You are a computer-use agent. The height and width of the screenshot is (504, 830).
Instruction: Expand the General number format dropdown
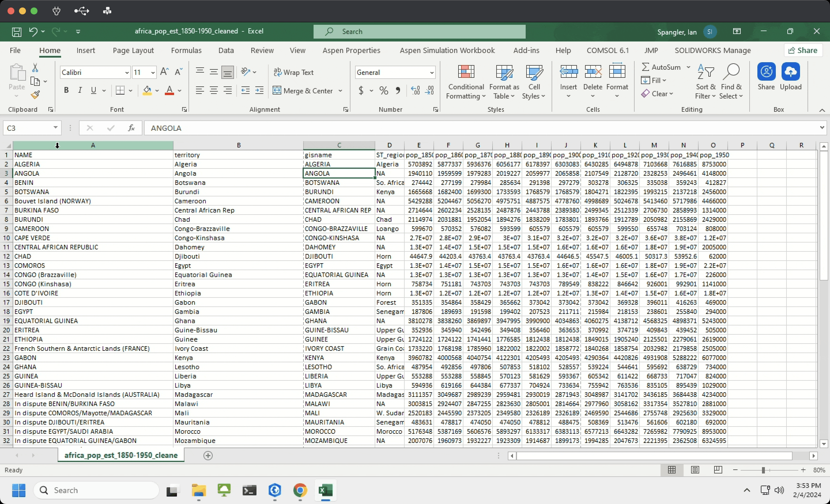click(x=431, y=72)
